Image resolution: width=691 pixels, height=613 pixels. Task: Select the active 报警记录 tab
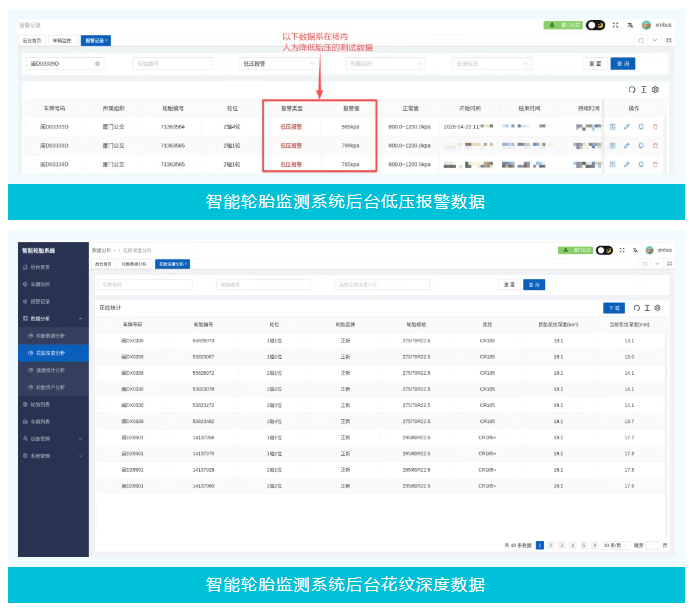click(x=96, y=41)
